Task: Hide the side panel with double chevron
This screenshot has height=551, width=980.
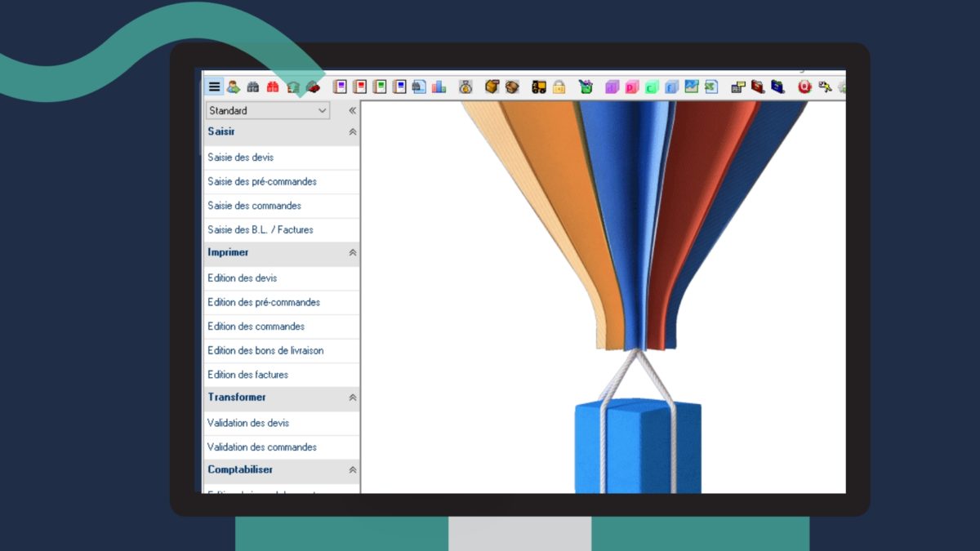Action: tap(353, 110)
